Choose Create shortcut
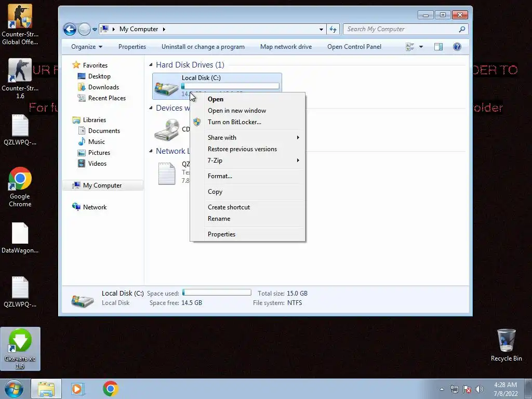 pos(248,207)
